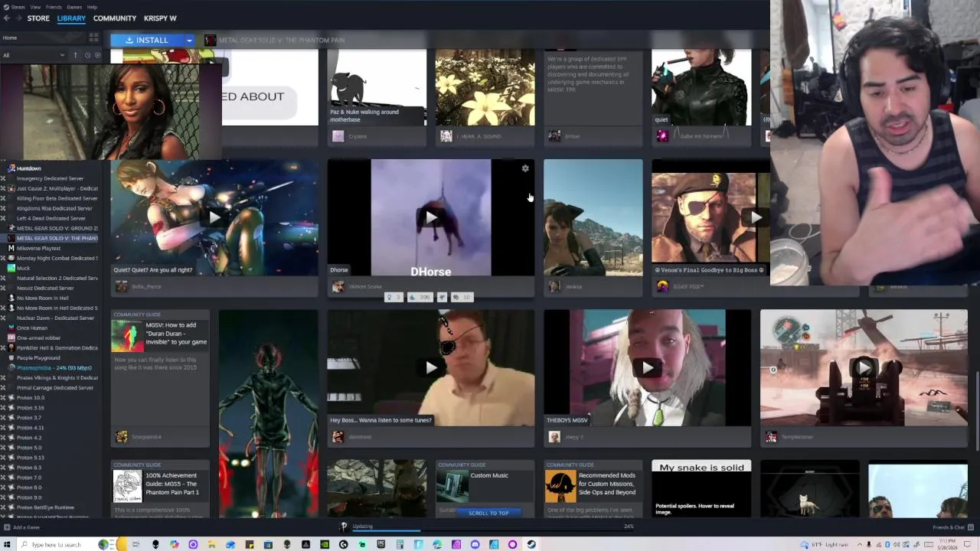Image resolution: width=980 pixels, height=551 pixels.
Task: Click Add a Game
Action: (22, 527)
